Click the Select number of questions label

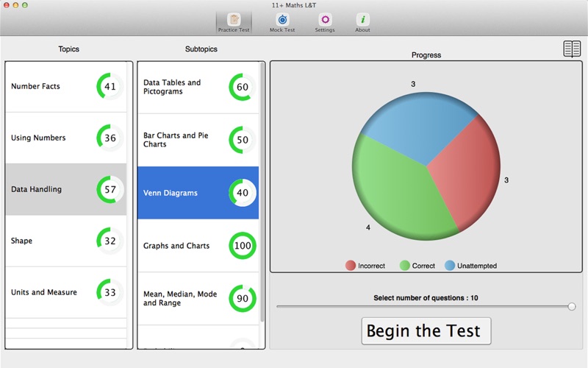pyautogui.click(x=426, y=298)
